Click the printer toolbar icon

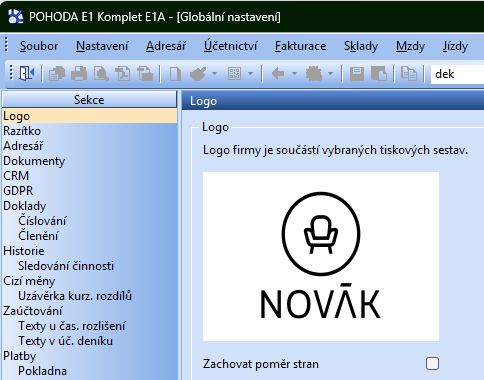coord(79,73)
